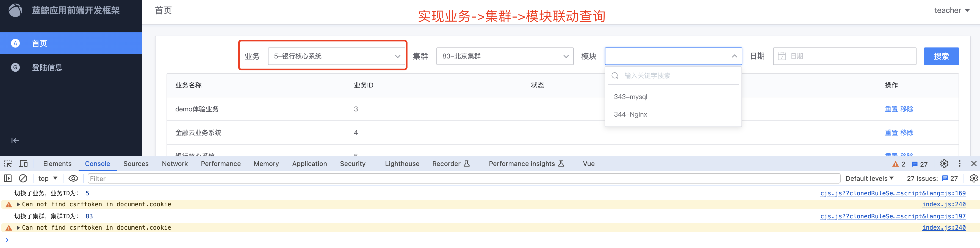Click the calendar icon in date field
980x248 pixels.
tap(782, 56)
